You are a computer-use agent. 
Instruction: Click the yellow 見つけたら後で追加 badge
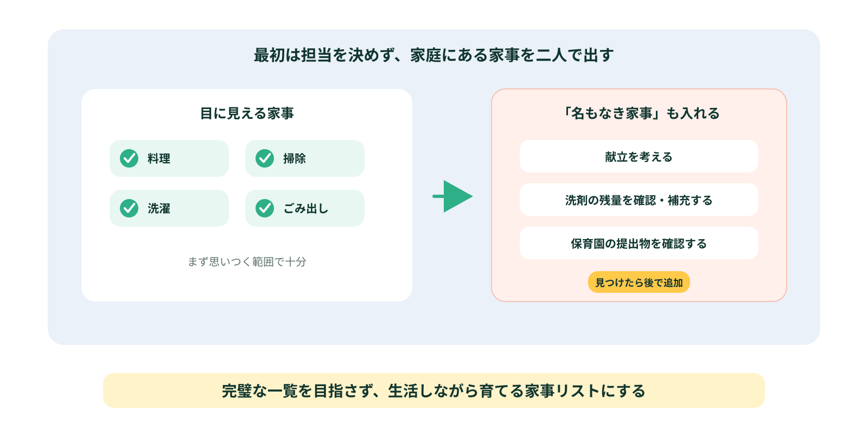[x=639, y=282]
